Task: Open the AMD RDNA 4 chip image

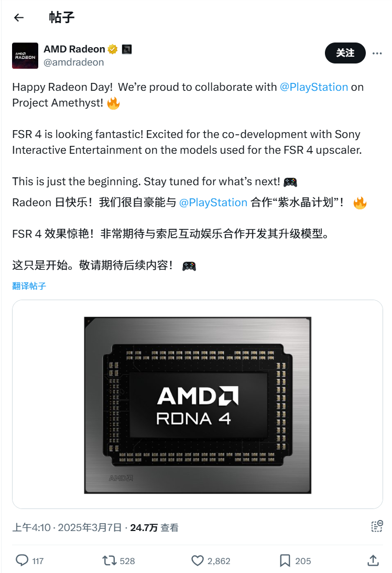Action: coord(198,405)
